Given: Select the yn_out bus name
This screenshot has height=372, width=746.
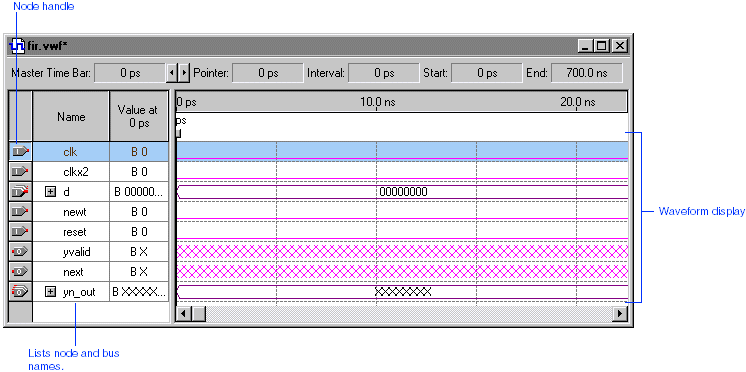Looking at the screenshot, I should tap(79, 292).
